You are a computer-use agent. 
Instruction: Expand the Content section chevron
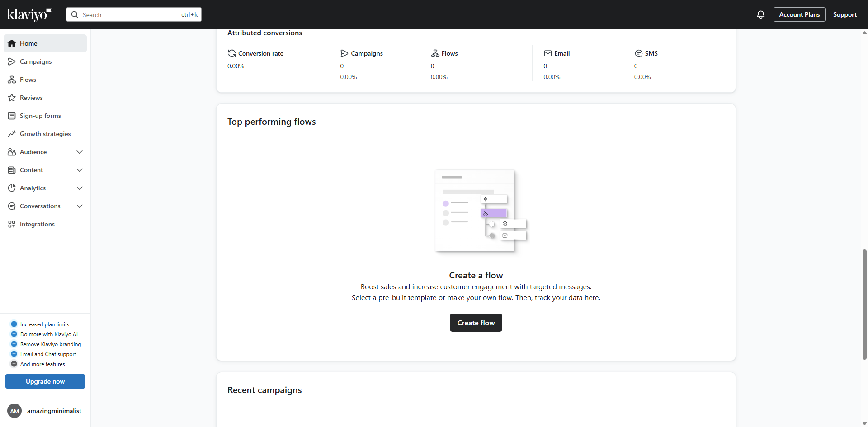80,170
